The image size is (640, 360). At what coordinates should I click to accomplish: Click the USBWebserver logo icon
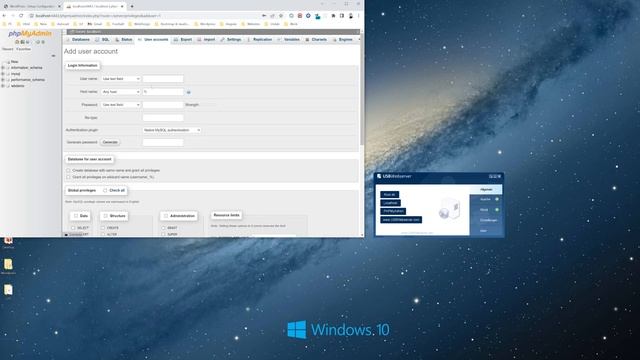[x=379, y=176]
